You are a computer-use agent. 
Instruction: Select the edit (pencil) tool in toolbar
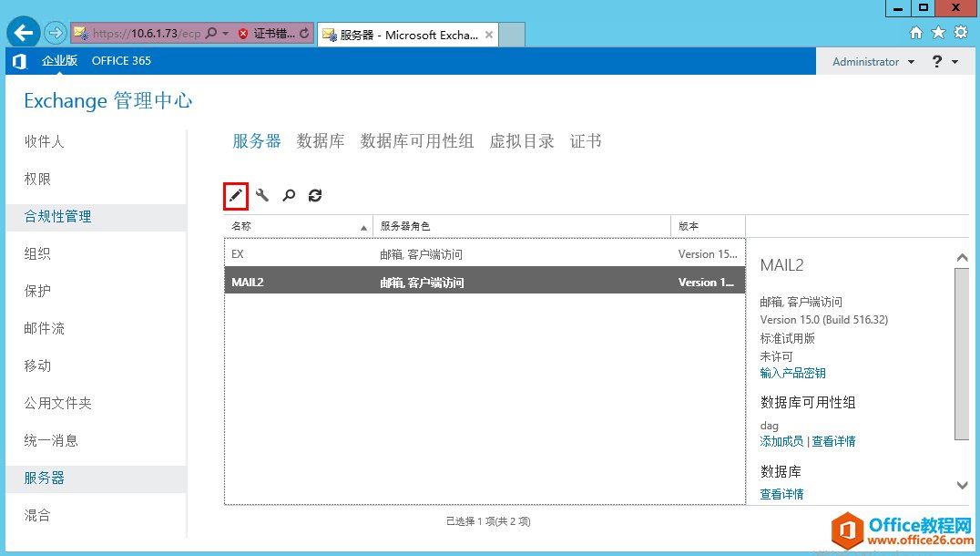click(x=235, y=195)
